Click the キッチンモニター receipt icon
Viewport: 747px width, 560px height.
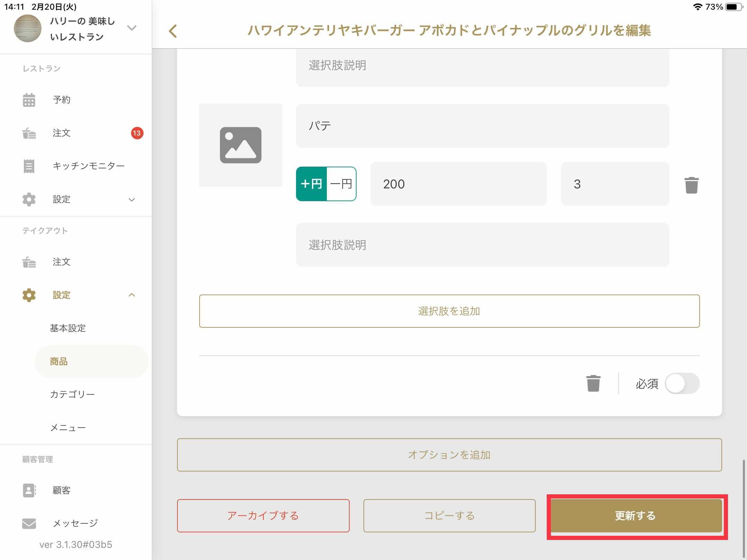click(29, 166)
